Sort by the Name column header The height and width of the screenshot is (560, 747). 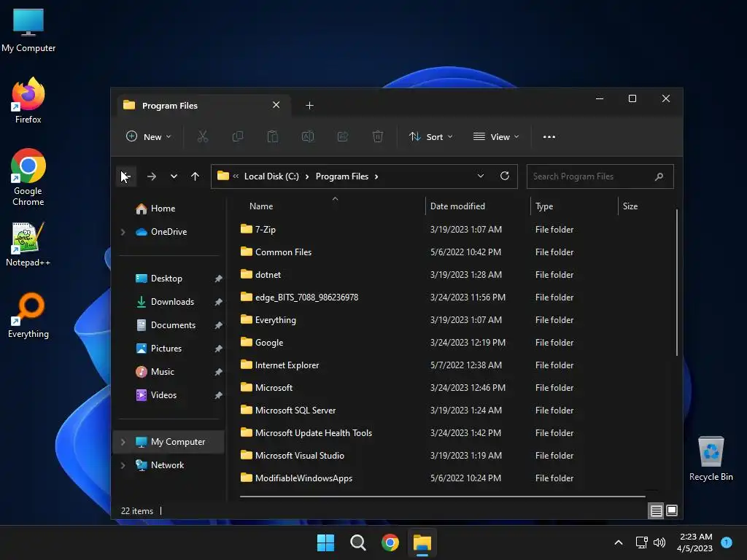[261, 206]
